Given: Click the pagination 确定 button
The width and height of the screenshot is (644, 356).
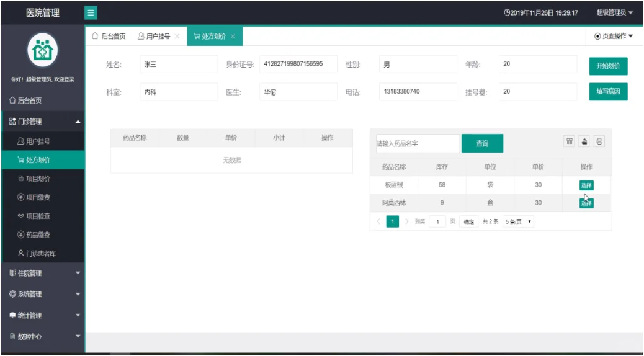Looking at the screenshot, I should pyautogui.click(x=468, y=221).
